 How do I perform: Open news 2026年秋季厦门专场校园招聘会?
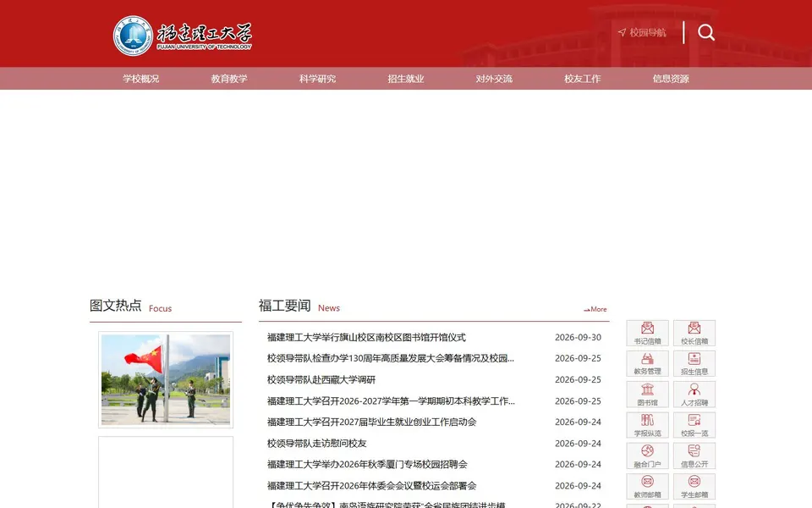pyautogui.click(x=367, y=464)
